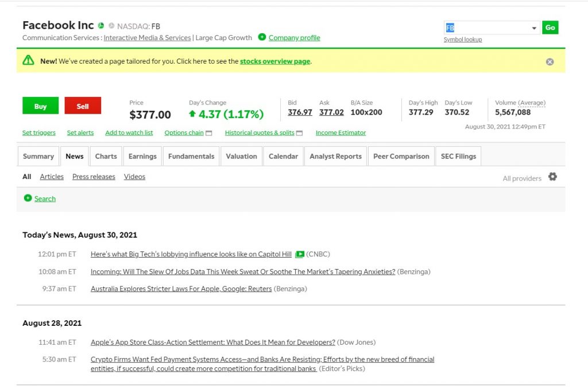Open Apple's App Store Class-Action Settlement article
This screenshot has height=389, width=588.
[x=213, y=342]
